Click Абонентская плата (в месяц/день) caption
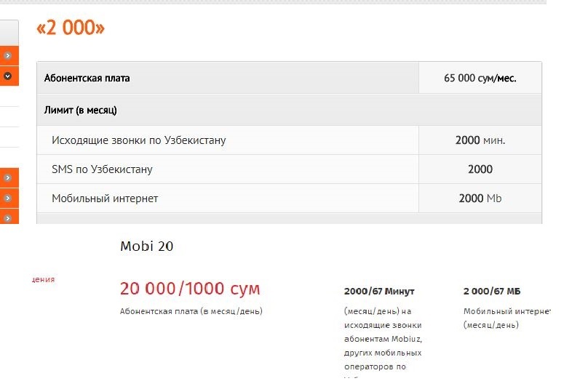Screen dimensions: 588x381 [191, 311]
